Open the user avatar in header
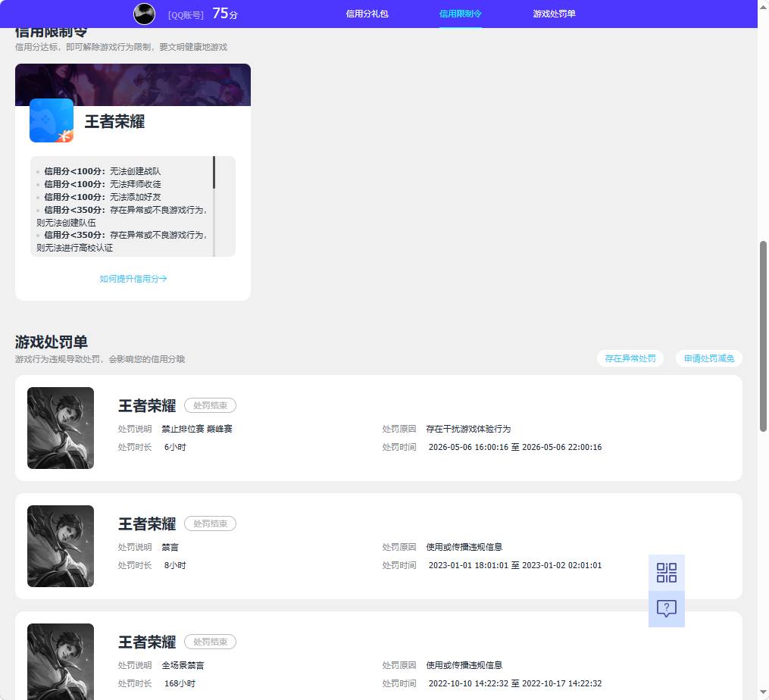Image resolution: width=769 pixels, height=700 pixels. click(144, 14)
